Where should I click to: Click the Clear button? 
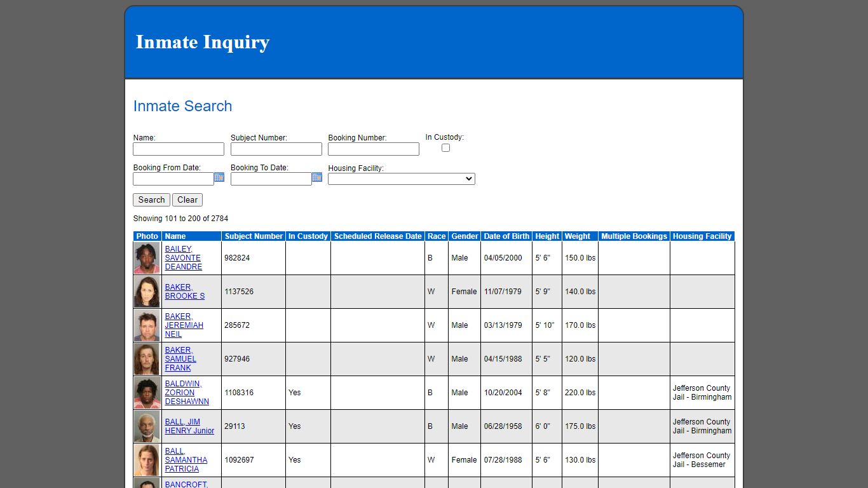[x=187, y=200]
